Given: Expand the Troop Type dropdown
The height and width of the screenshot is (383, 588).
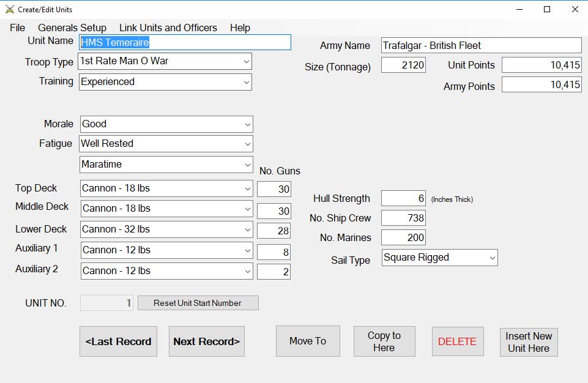Looking at the screenshot, I should coord(245,61).
